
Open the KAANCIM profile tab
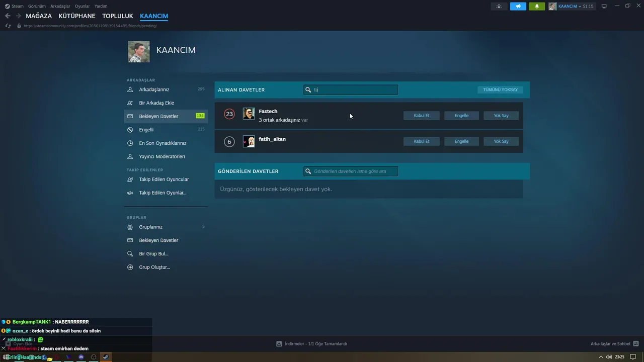(x=154, y=16)
